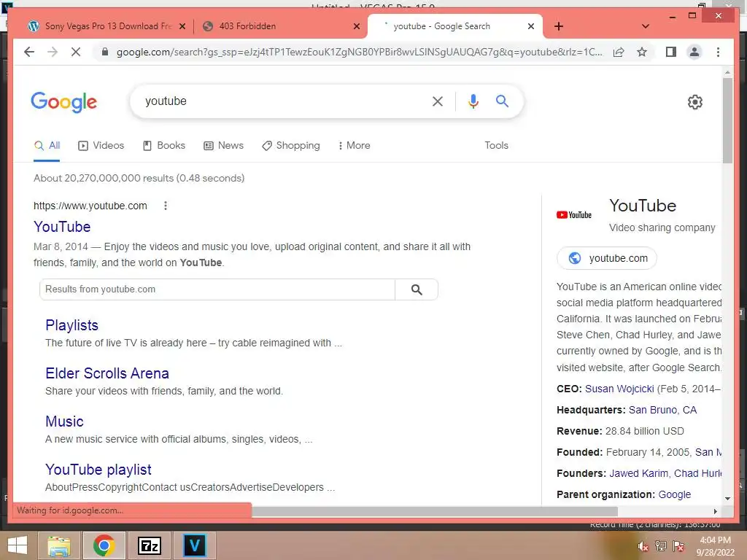
Task: Click the youtube.com website chip
Action: click(x=606, y=258)
